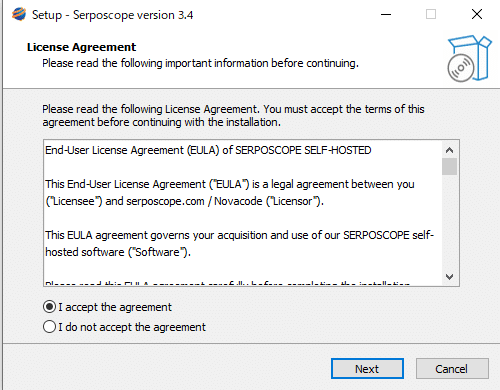
Task: Click Next to continue installation
Action: 367,369
